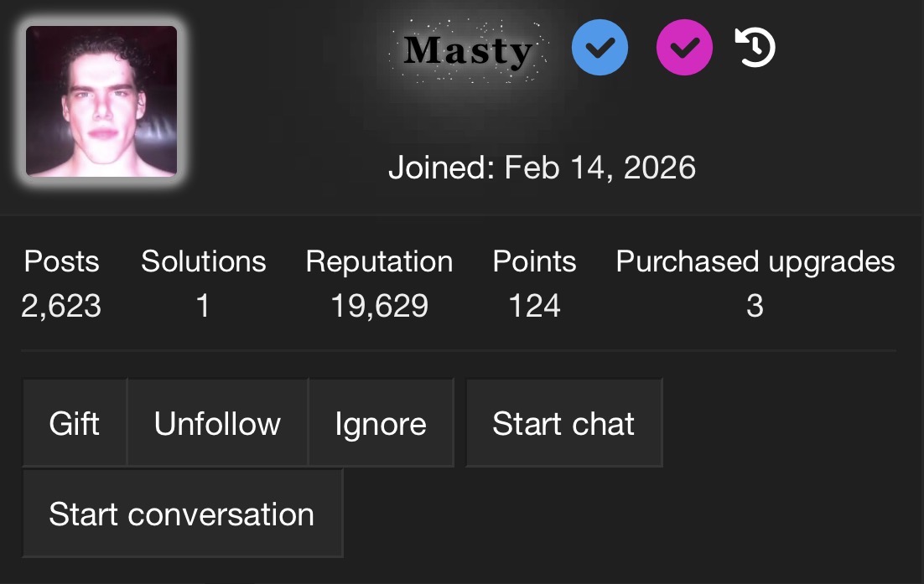Click the Masty username banner
924x584 pixels.
point(469,50)
